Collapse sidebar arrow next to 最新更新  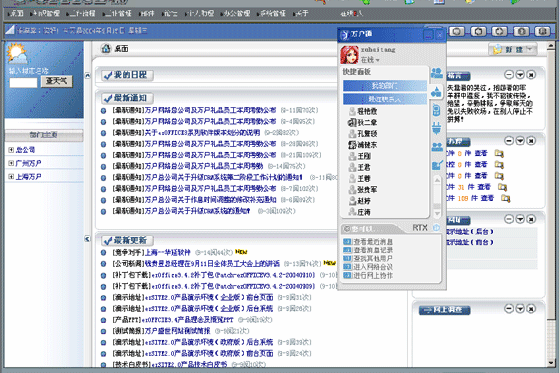(x=88, y=239)
